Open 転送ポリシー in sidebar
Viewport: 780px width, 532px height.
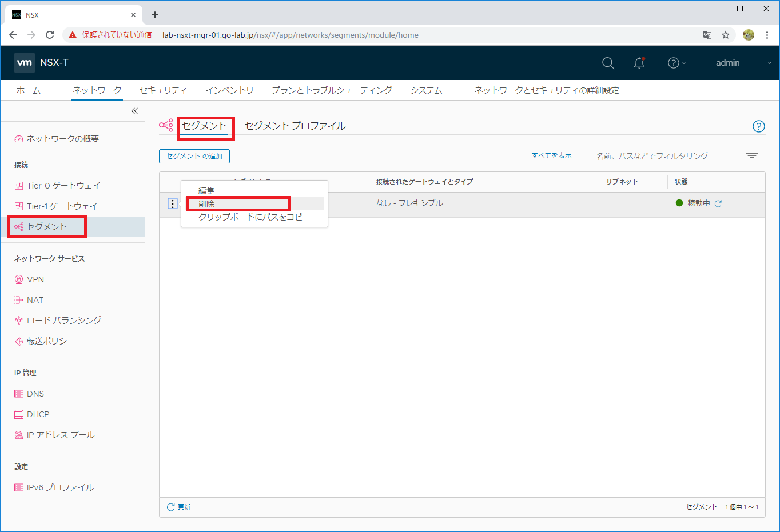[50, 341]
